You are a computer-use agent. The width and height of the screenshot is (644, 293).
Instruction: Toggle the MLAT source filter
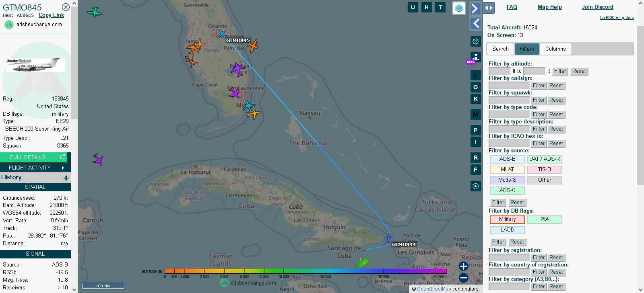[x=507, y=170]
